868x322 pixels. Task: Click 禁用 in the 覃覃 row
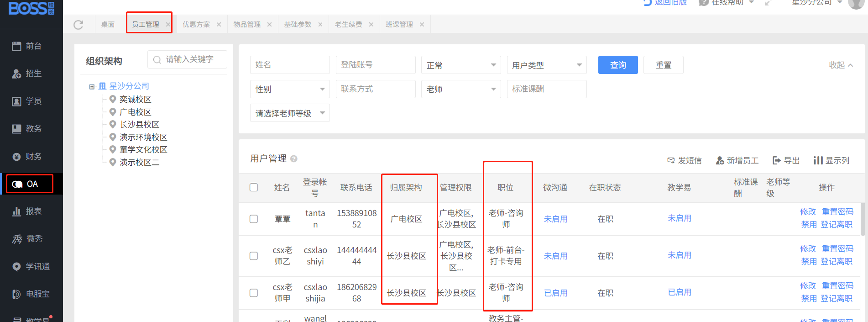coord(809,224)
